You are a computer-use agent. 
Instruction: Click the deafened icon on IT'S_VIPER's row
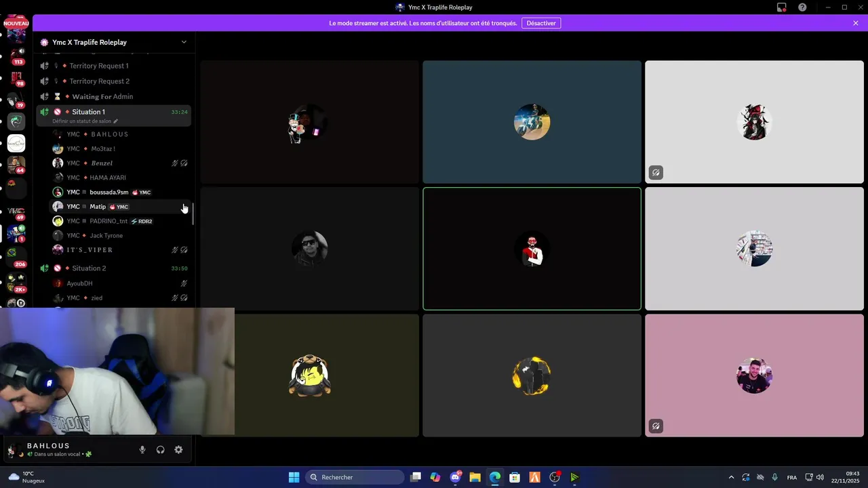184,250
